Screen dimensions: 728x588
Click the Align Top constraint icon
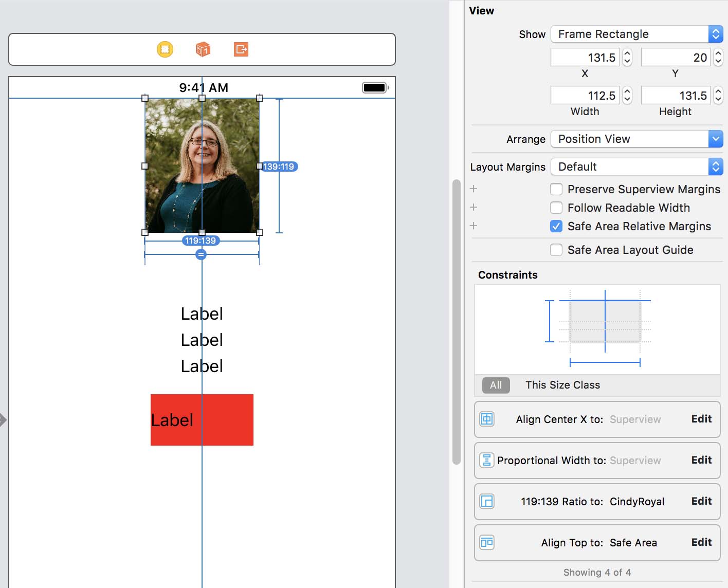(x=487, y=543)
